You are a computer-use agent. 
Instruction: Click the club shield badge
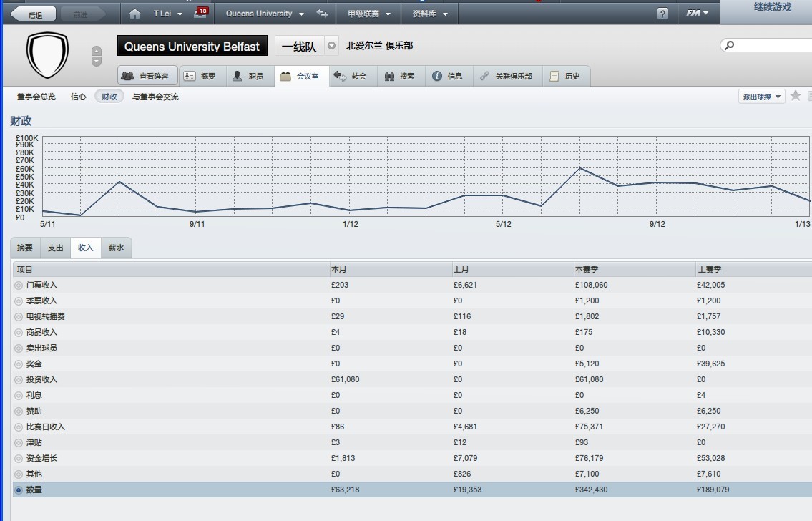click(47, 54)
